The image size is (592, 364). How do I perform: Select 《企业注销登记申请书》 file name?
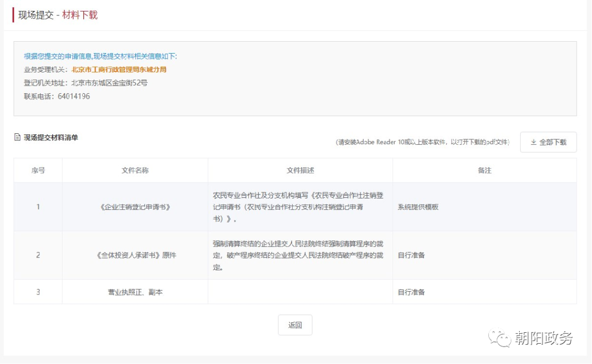click(135, 207)
